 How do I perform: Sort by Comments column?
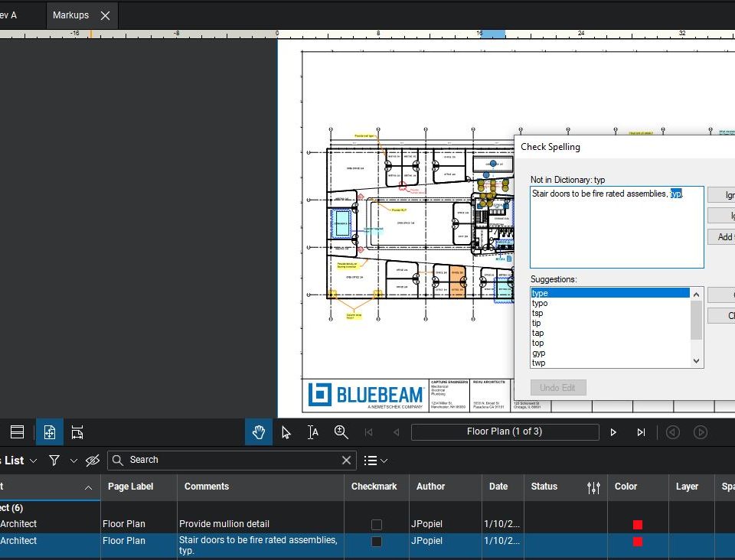pos(260,487)
